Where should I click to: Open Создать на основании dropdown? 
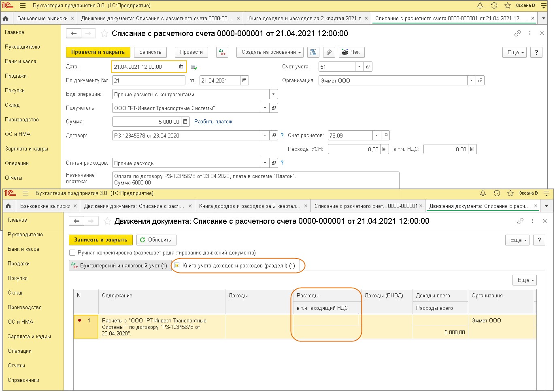(270, 52)
